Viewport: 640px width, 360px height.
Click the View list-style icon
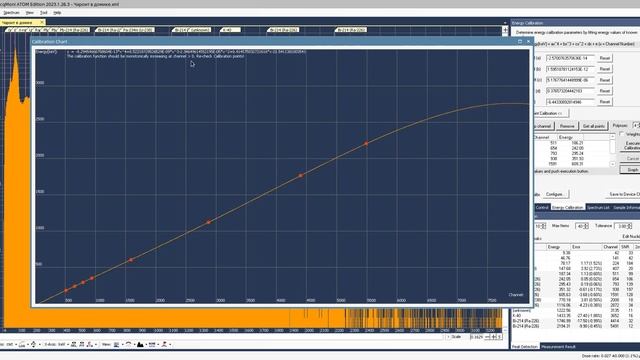(116, 345)
